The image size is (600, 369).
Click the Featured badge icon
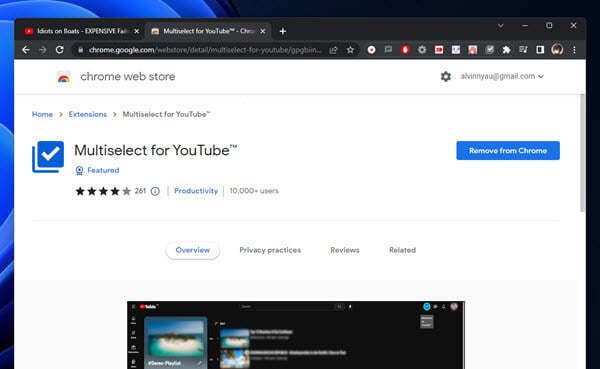(79, 170)
